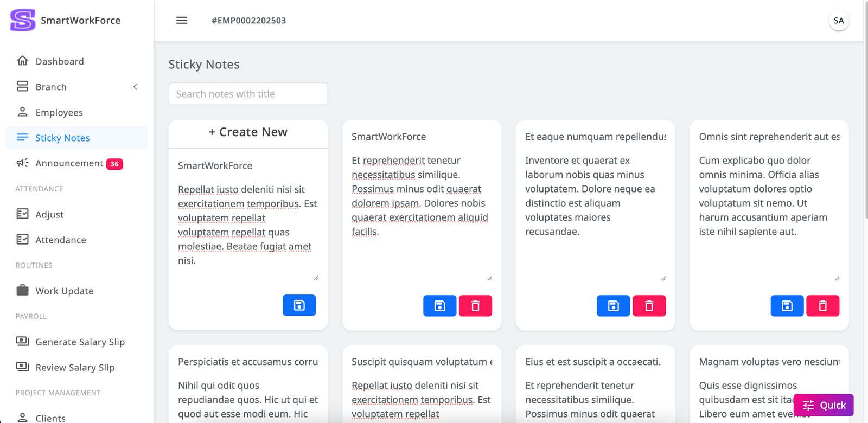Image resolution: width=868 pixels, height=423 pixels.
Task: Click the hamburger menu icon in header
Action: point(182,21)
